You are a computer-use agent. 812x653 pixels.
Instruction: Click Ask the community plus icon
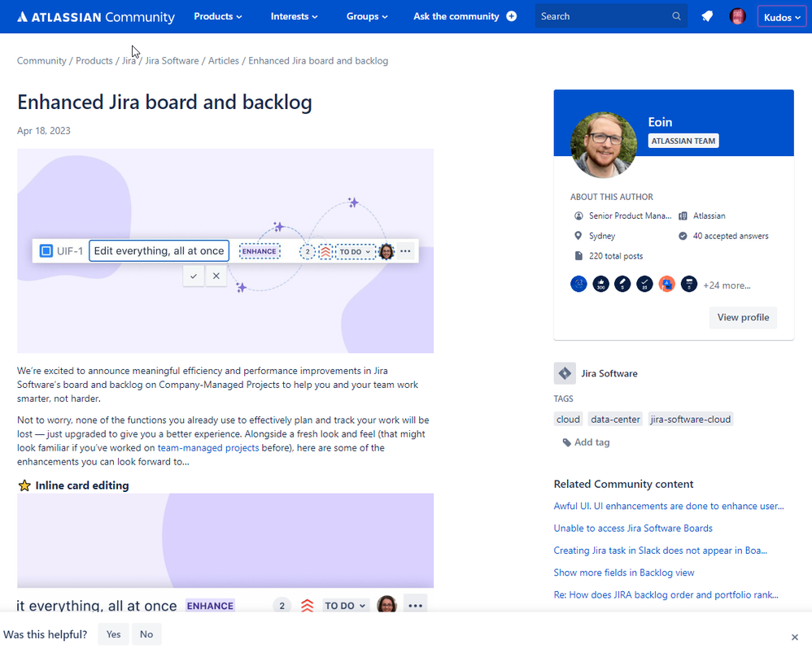tap(511, 16)
